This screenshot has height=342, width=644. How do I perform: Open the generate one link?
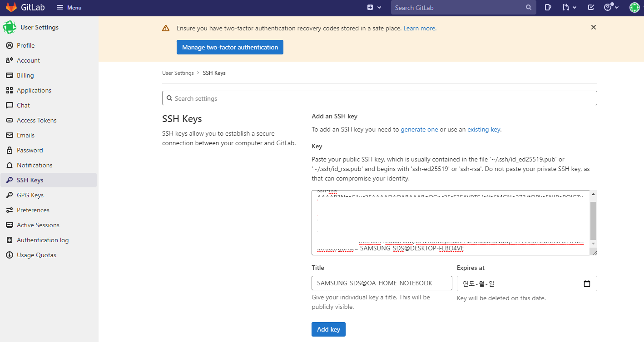(x=419, y=129)
